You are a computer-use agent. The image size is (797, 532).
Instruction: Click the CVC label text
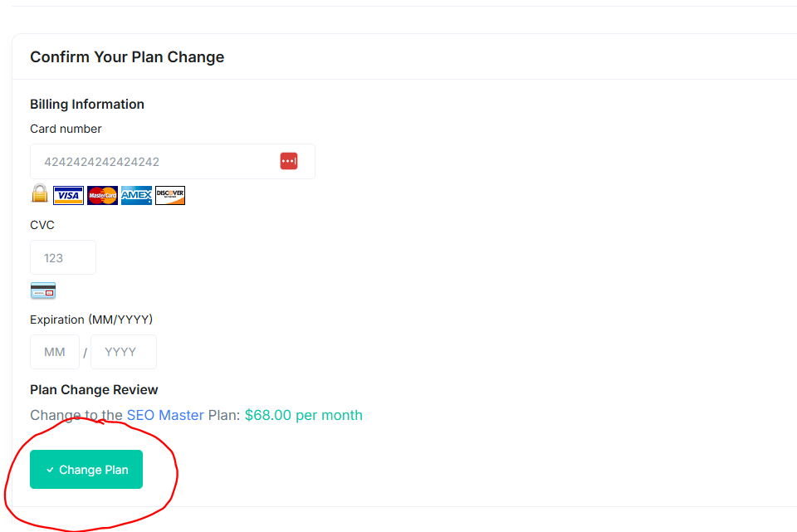tap(42, 225)
